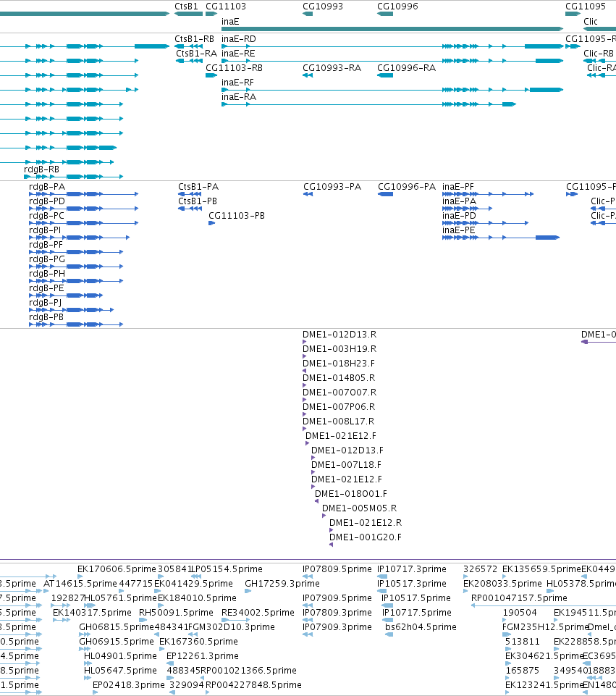The image size is (616, 696).
Task: Select the bs62h04.5prime EST label
Action: (x=421, y=627)
